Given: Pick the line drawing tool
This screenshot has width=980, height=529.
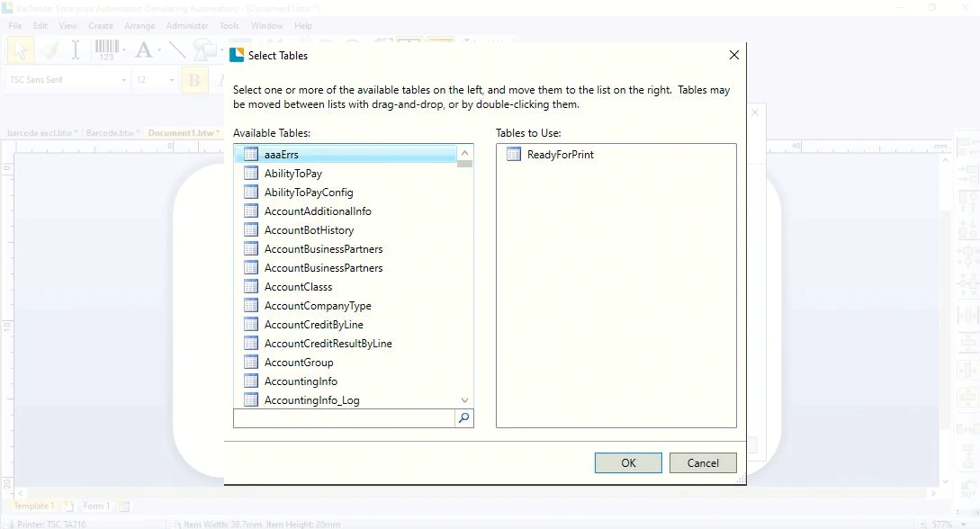Looking at the screenshot, I should 177,49.
